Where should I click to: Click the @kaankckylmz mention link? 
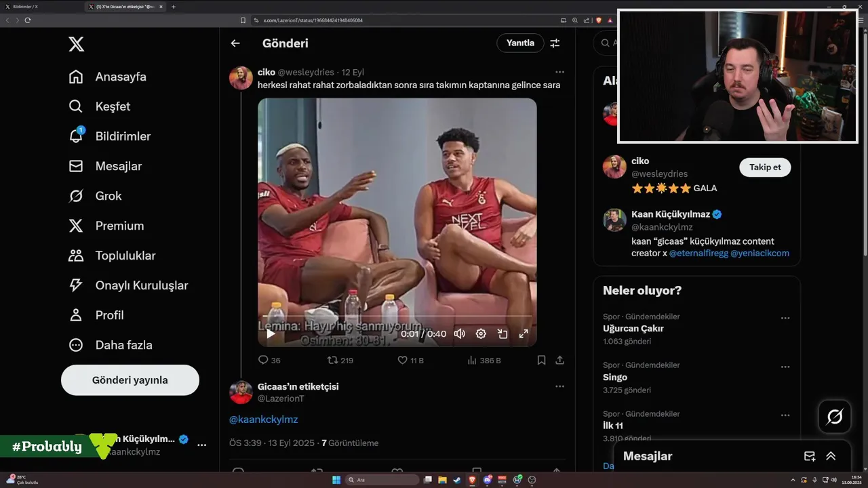[264, 420]
